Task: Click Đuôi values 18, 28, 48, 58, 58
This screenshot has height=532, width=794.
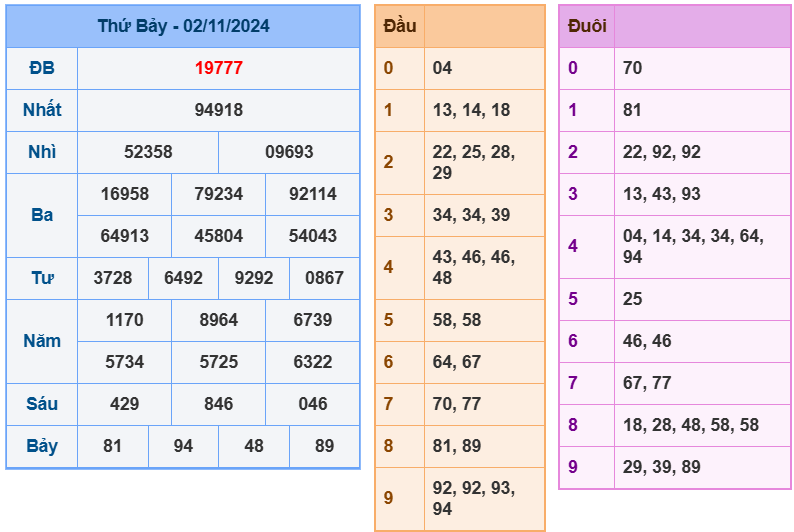Action: click(x=690, y=425)
